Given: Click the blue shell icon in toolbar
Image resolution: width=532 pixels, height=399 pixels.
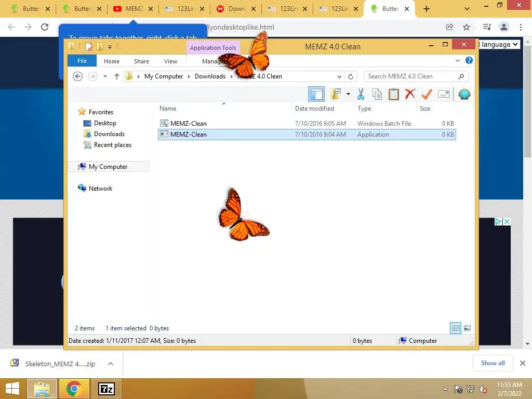Looking at the screenshot, I should [x=464, y=94].
